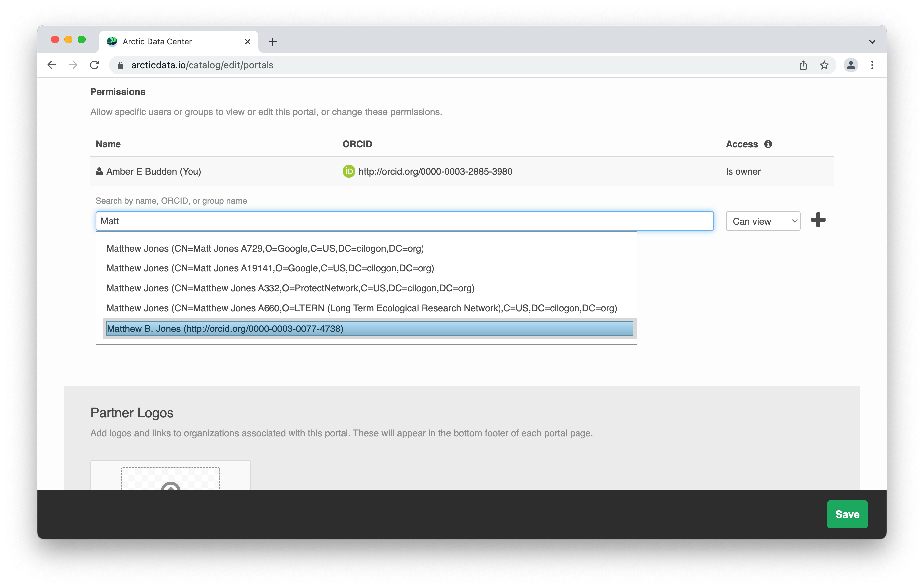
Task: Expand the tab search chevron
Action: click(x=872, y=42)
